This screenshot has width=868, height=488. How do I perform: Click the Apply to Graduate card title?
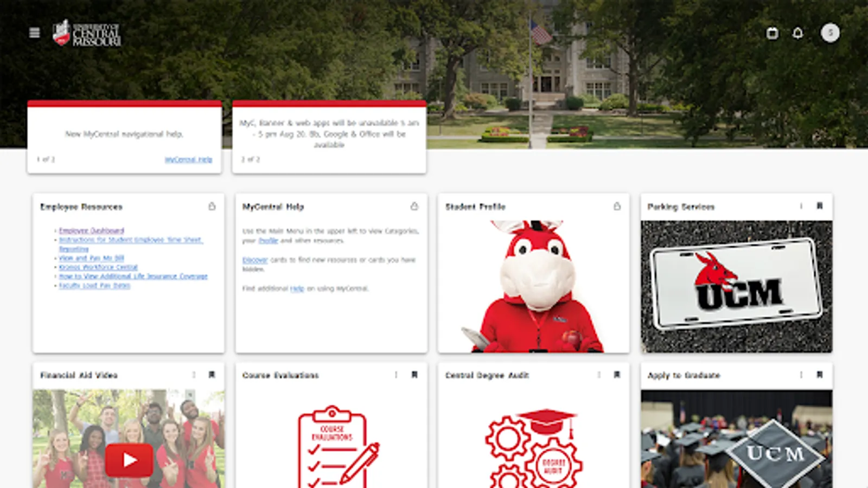[x=684, y=375]
